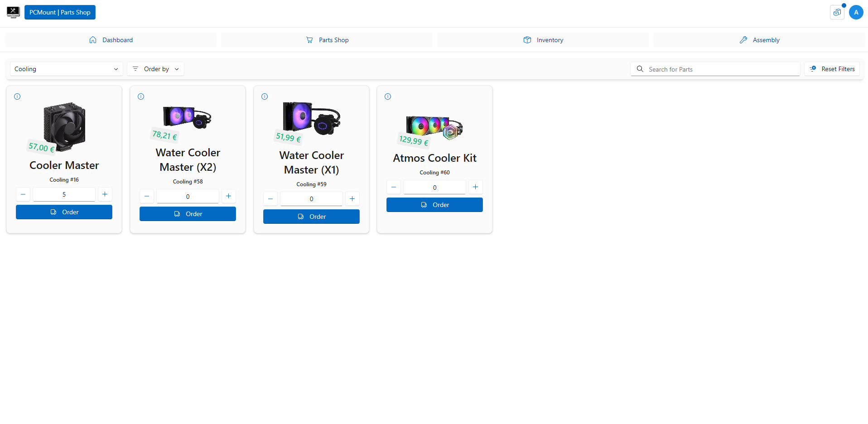The image size is (868, 424).
Task: Increase Atmos Cooler Kit quantity
Action: (x=475, y=187)
